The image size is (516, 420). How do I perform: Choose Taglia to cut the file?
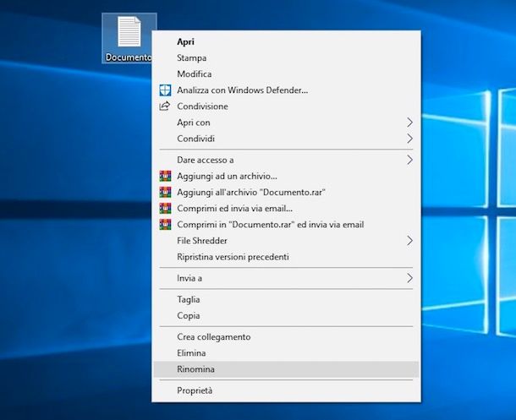pos(286,299)
